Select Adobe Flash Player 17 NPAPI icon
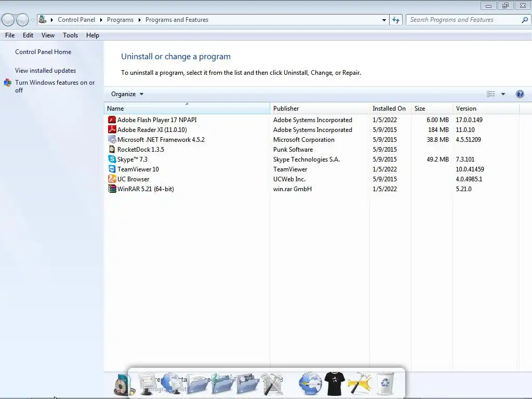 point(112,120)
